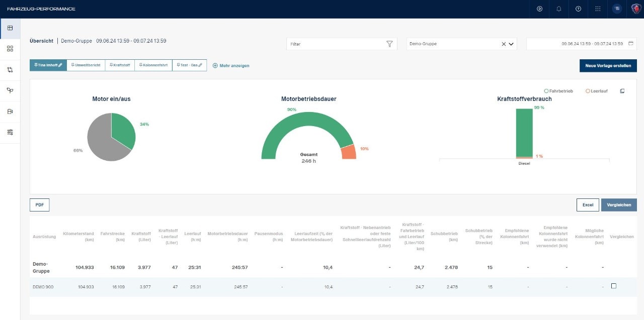The height and width of the screenshot is (320, 644).
Task: Export the table with the PDF button
Action: pos(39,205)
